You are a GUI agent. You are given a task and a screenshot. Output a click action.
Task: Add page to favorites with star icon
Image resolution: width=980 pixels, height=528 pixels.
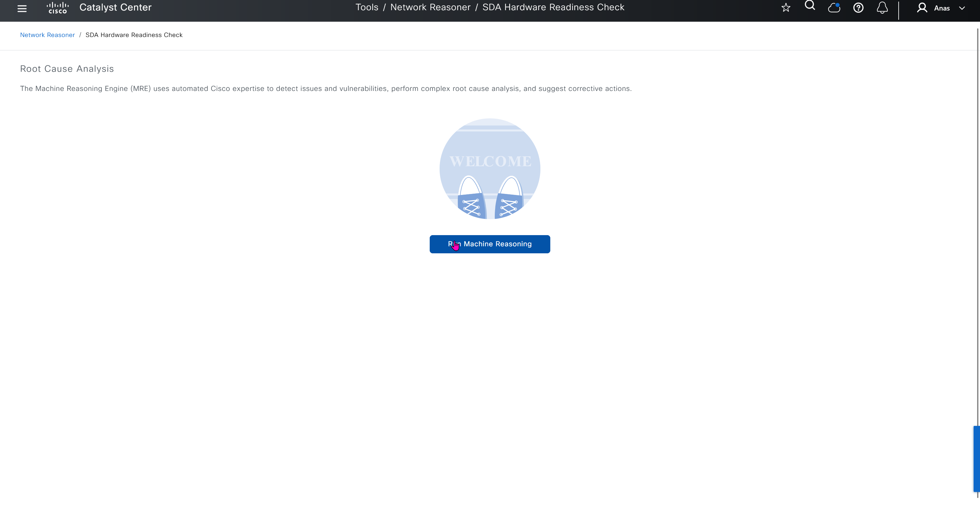pyautogui.click(x=786, y=8)
